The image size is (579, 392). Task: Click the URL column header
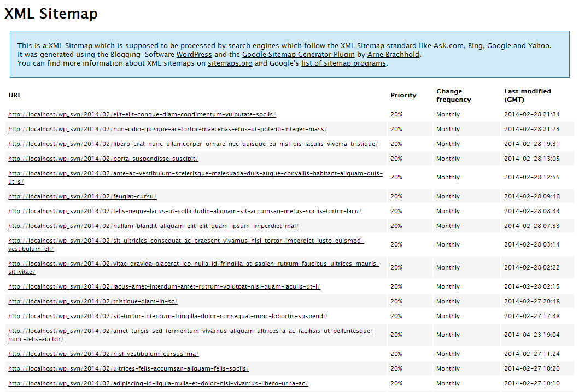click(14, 95)
